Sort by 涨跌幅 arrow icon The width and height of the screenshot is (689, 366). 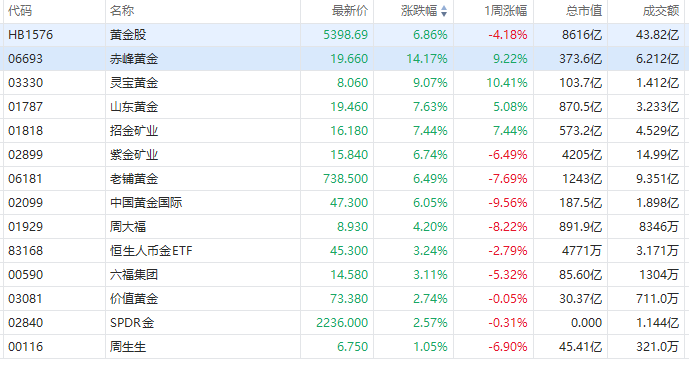pyautogui.click(x=444, y=11)
